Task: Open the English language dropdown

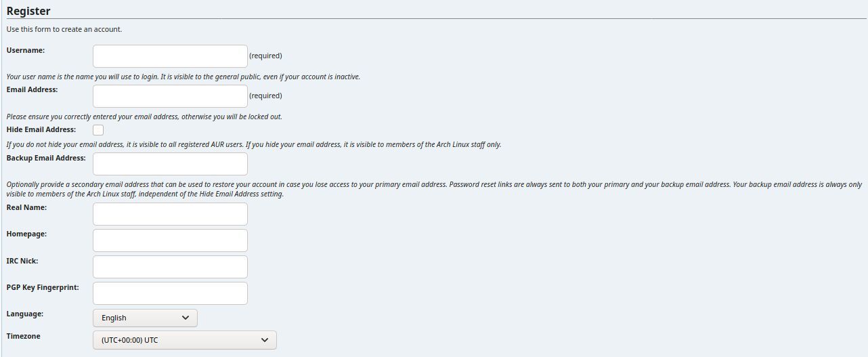Action: point(145,318)
